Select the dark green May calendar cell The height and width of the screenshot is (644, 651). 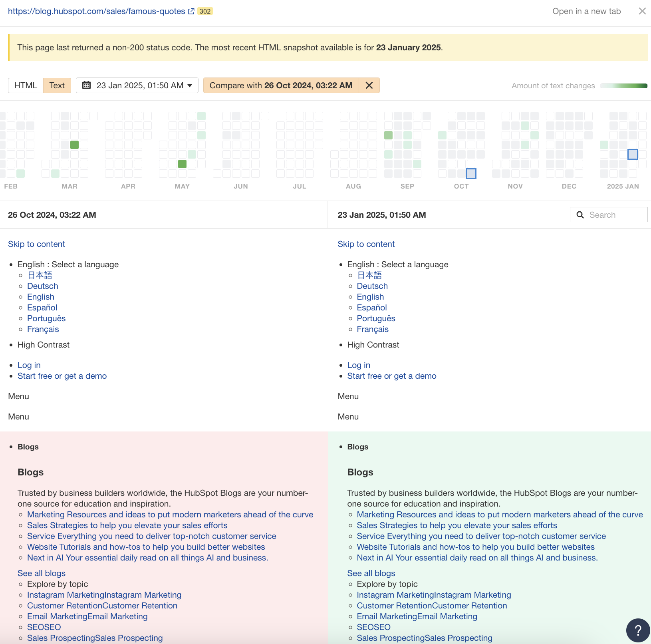[182, 164]
